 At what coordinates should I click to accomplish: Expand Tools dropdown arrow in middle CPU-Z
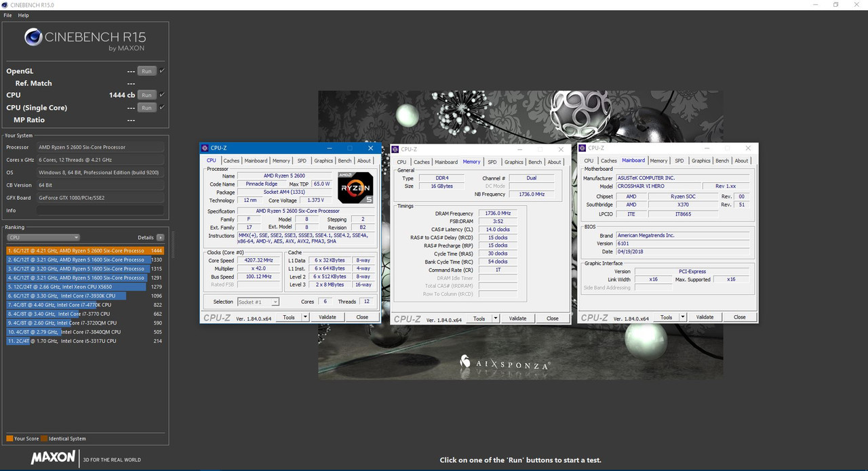click(x=496, y=319)
